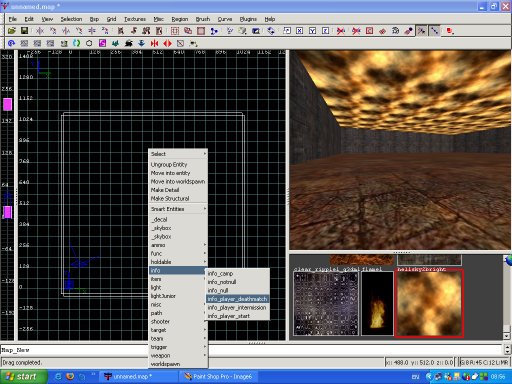This screenshot has width=512, height=384.
Task: Click the free rotation arrows icon
Action: point(271,31)
